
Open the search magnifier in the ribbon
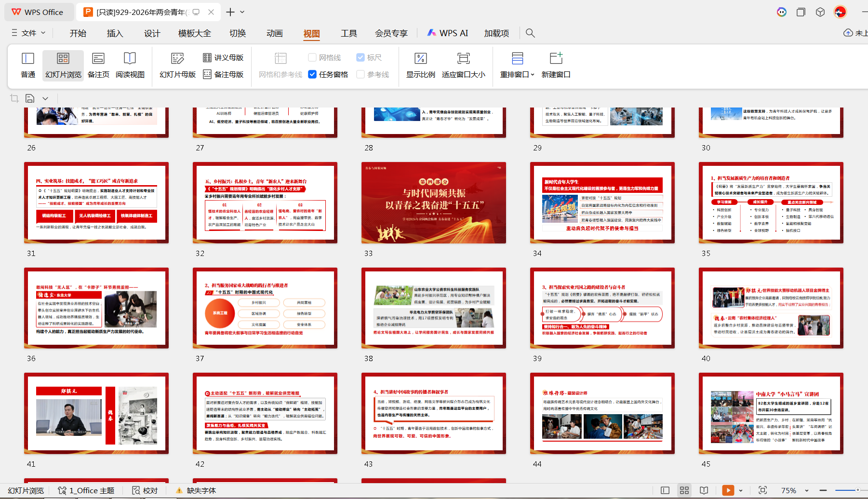530,33
